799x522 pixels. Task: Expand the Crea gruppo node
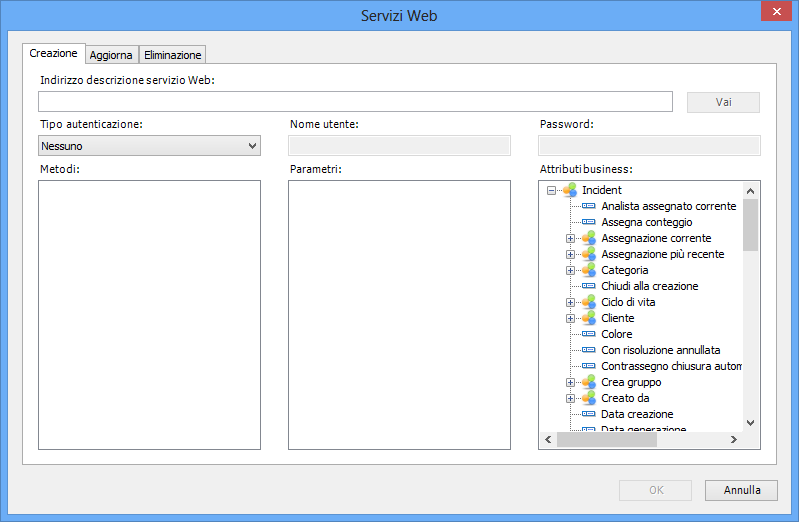point(570,382)
